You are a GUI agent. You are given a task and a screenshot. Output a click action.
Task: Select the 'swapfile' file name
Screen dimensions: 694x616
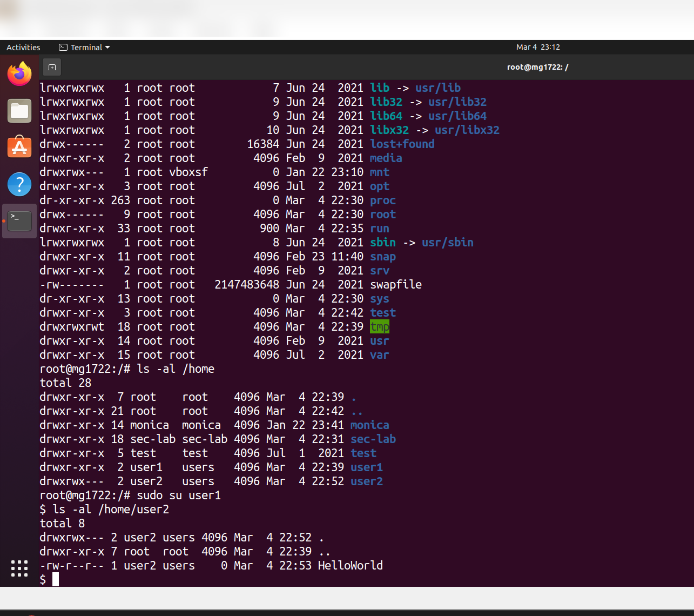396,285
